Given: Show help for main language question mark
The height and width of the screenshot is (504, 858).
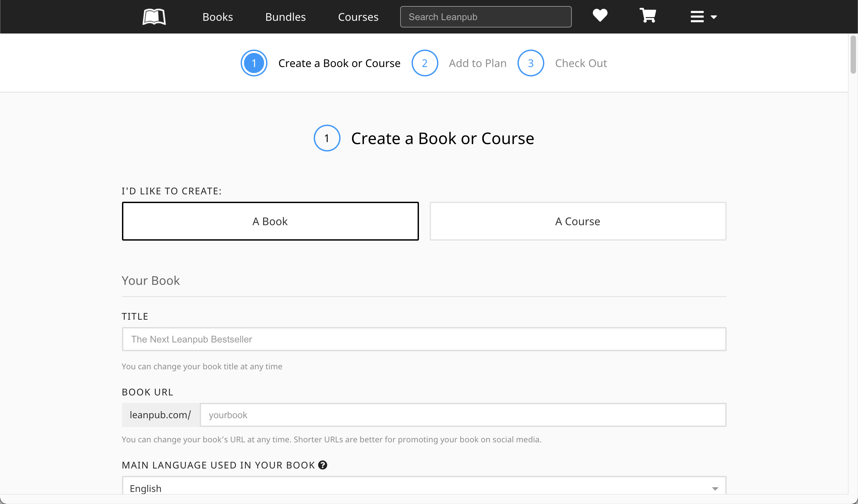Looking at the screenshot, I should 322,465.
